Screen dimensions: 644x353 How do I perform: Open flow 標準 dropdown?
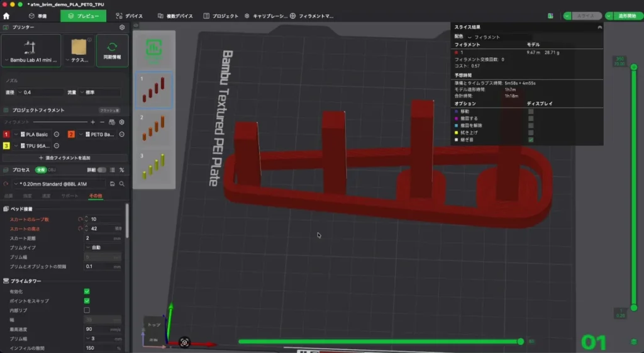pos(99,92)
